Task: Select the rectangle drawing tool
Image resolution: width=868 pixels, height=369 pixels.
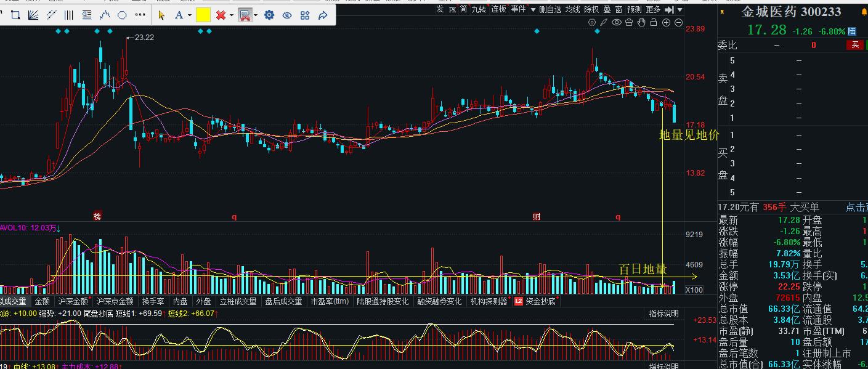Action: click(x=15, y=15)
